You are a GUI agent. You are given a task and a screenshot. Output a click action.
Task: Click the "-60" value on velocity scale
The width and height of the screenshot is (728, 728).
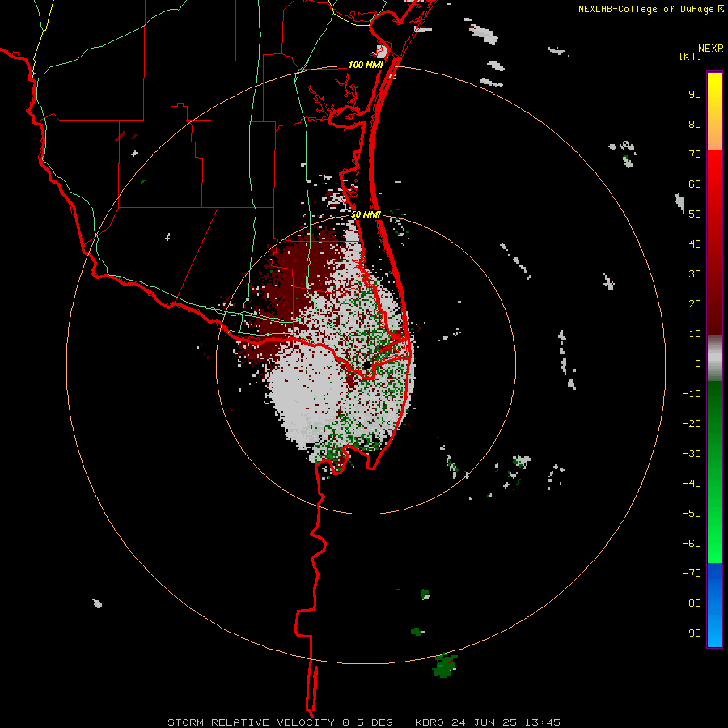(x=692, y=544)
